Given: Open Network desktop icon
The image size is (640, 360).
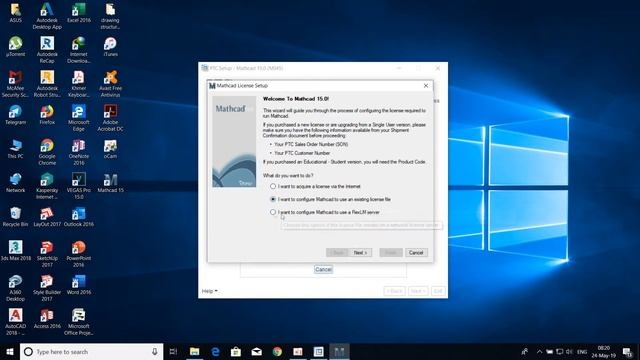Looking at the screenshot, I should pyautogui.click(x=16, y=182).
